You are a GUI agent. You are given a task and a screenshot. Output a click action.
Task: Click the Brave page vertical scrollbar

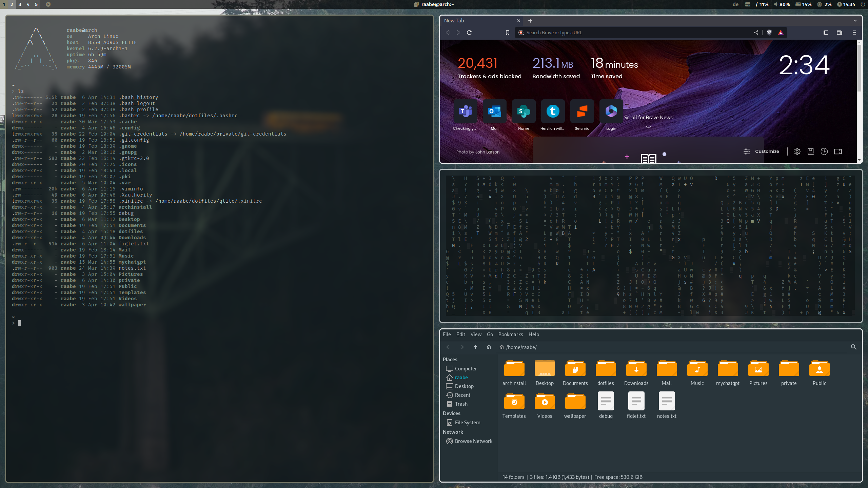pos(859,68)
